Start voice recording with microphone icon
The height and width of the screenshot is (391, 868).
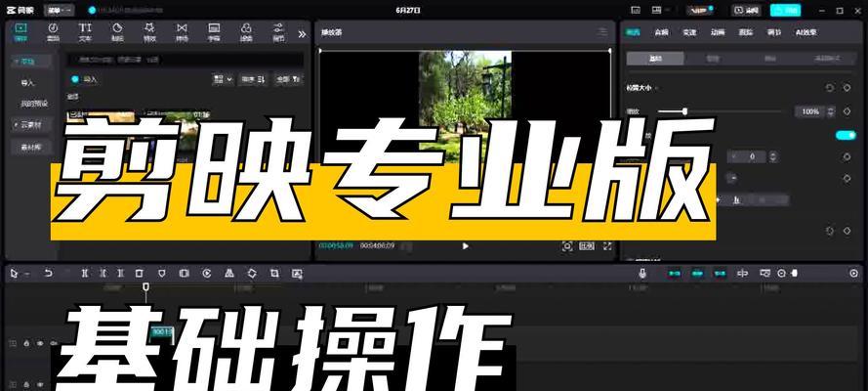pyautogui.click(x=642, y=273)
